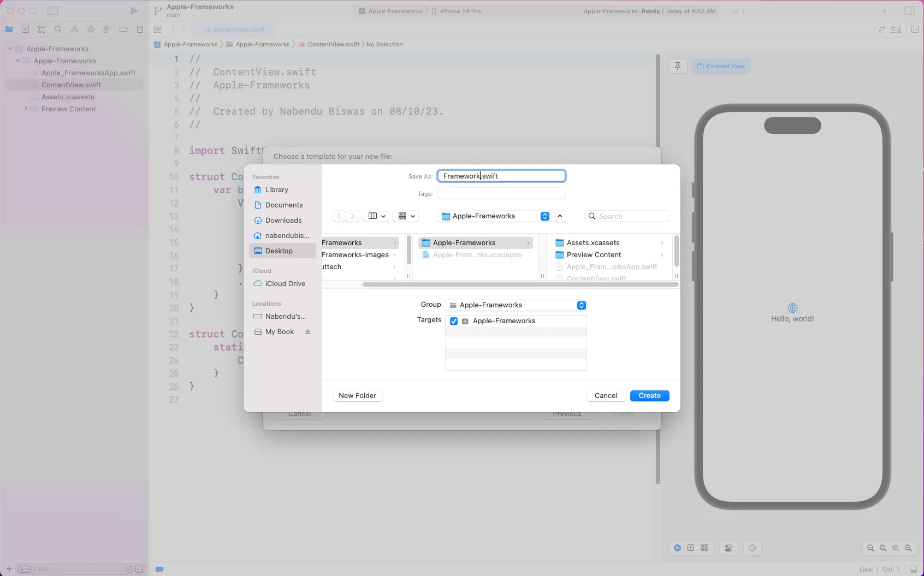Open the Apple-Frameworks location popup
924x576 pixels.
494,216
